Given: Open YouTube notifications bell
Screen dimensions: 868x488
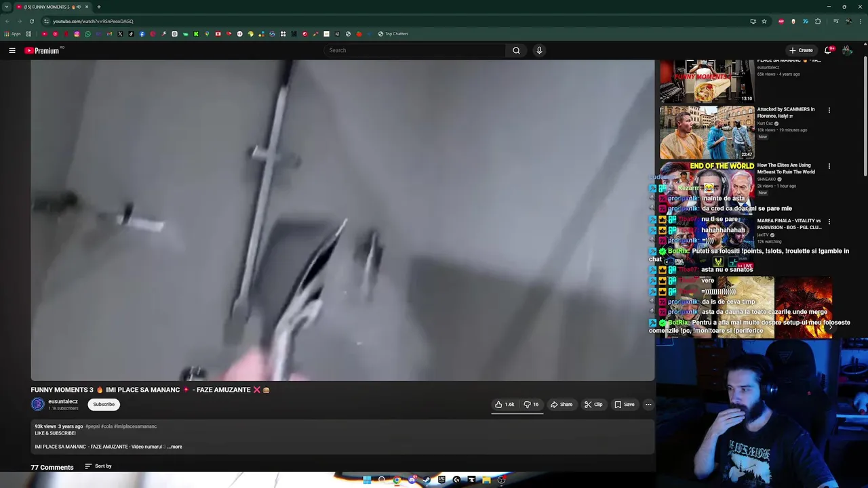Looking at the screenshot, I should tap(828, 50).
